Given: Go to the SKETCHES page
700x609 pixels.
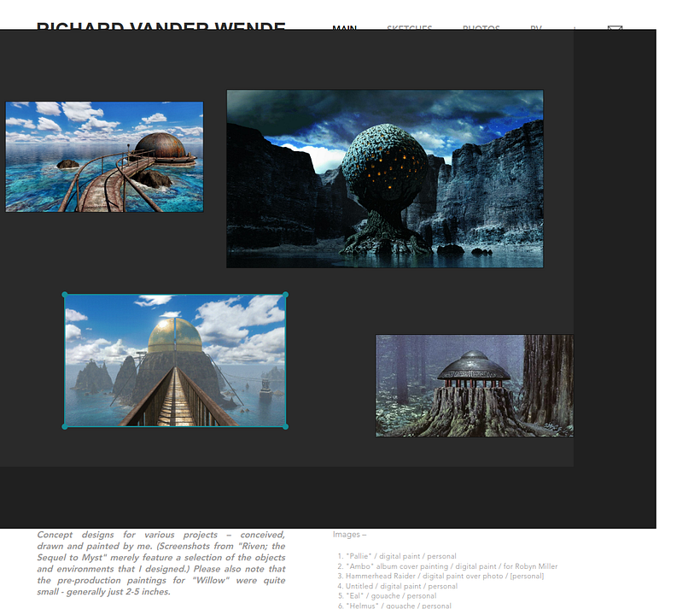Looking at the screenshot, I should click(410, 27).
